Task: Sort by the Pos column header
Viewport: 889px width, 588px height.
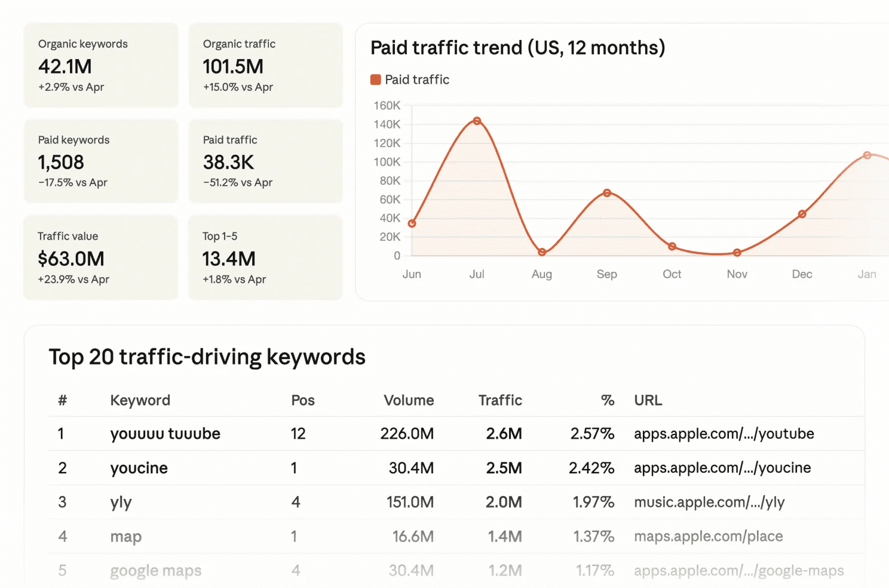Action: click(x=303, y=400)
